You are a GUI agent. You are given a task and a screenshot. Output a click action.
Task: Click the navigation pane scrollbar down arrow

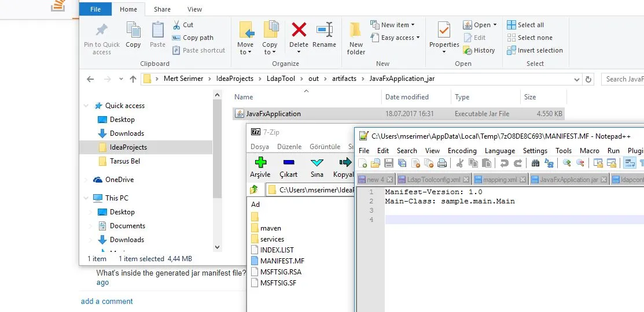(218, 247)
